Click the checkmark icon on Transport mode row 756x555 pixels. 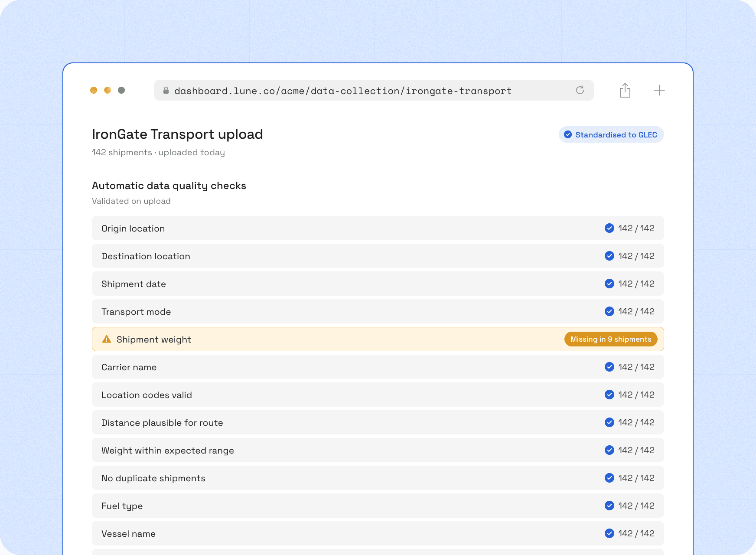(x=609, y=311)
